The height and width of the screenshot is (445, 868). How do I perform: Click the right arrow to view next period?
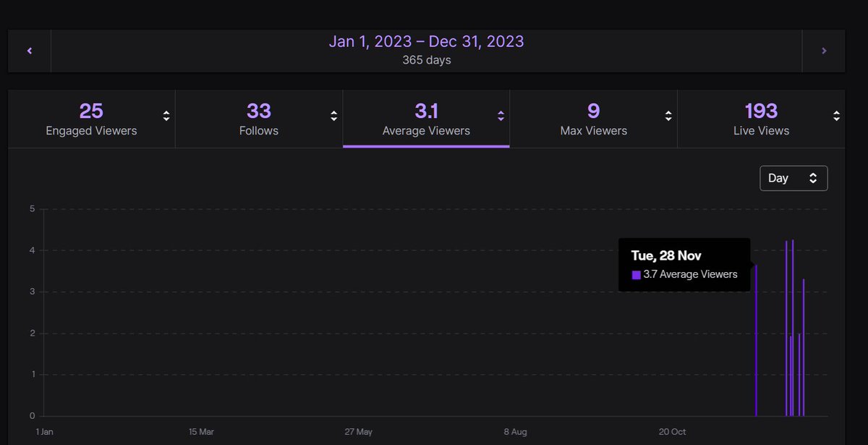click(x=825, y=51)
